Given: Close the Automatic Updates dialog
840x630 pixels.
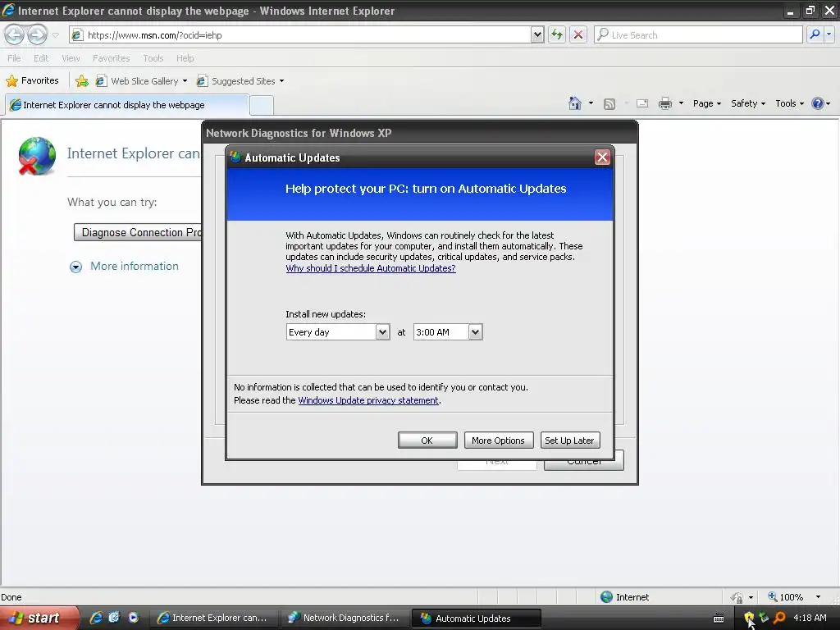Looking at the screenshot, I should tap(602, 157).
